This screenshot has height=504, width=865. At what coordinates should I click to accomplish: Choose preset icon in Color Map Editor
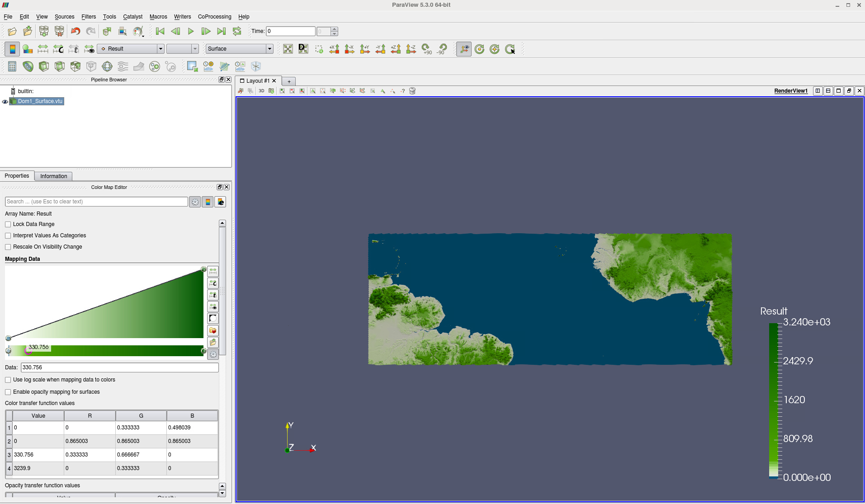click(213, 330)
